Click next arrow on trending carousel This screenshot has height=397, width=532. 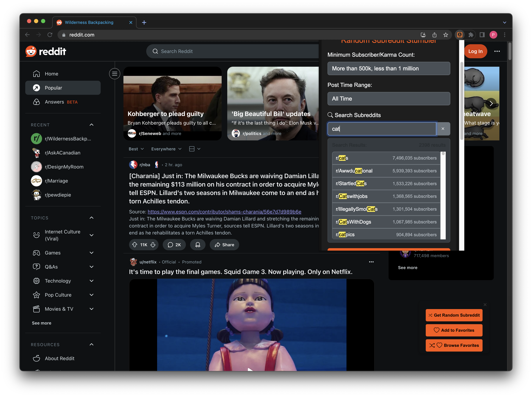tap(491, 104)
